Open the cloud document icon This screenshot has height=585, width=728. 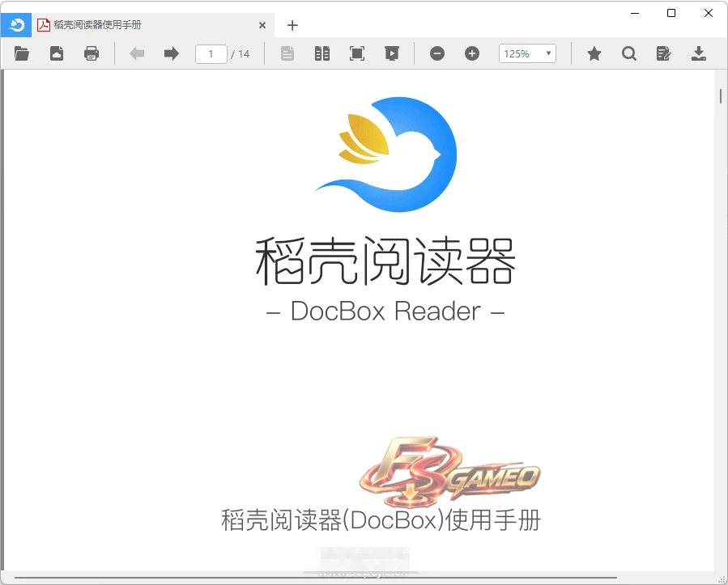pyautogui.click(x=57, y=53)
